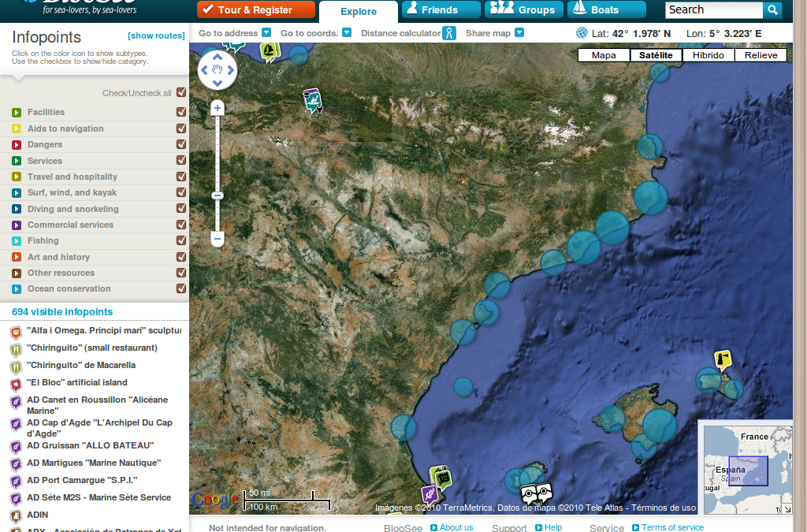Viewport: 807px width, 532px height.
Task: Click the zoom out minus button
Action: point(218,237)
